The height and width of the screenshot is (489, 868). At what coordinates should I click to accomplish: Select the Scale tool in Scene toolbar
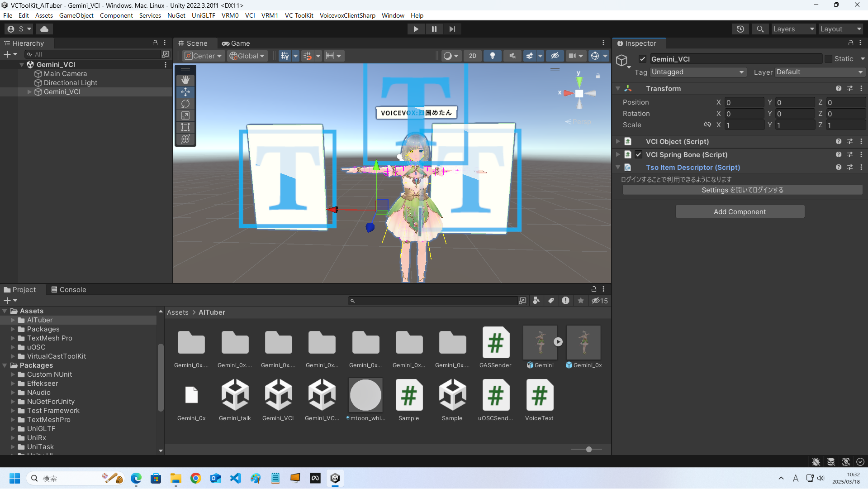[x=185, y=115]
